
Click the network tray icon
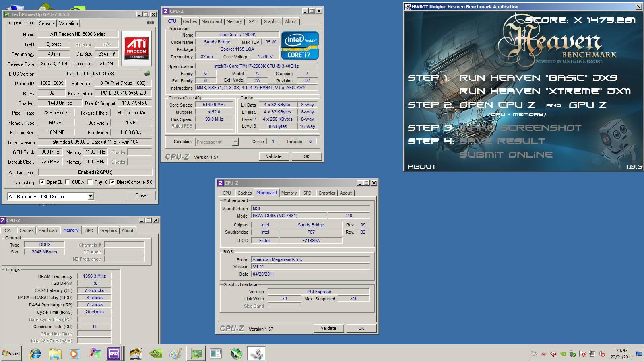[592, 354]
